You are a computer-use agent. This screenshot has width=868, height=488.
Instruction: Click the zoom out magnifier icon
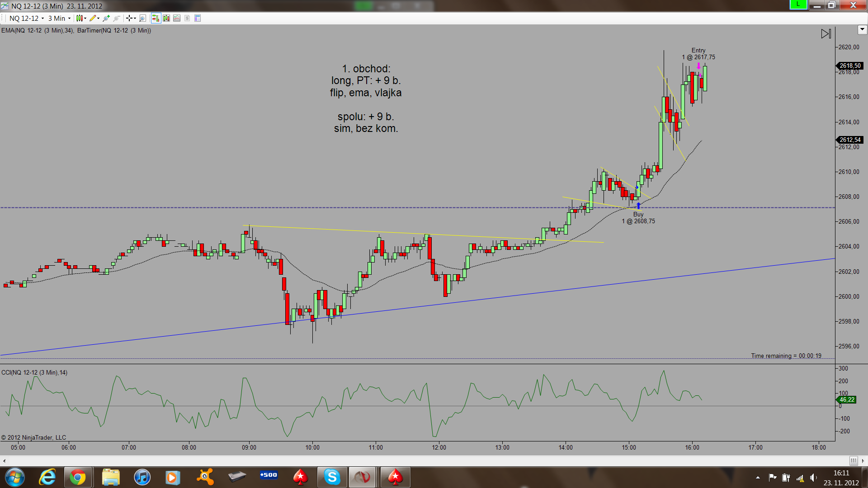(117, 18)
